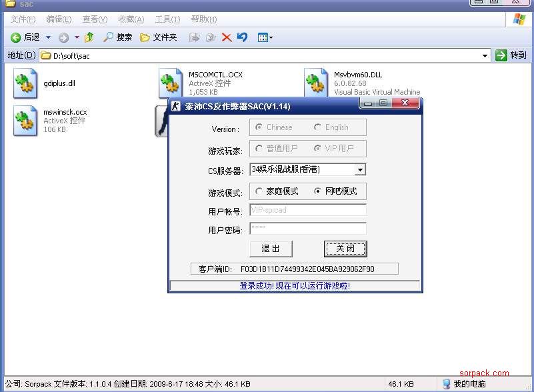Expand the address bar dropdown arrow
Viewport: 534px width, 392px height.
485,56
